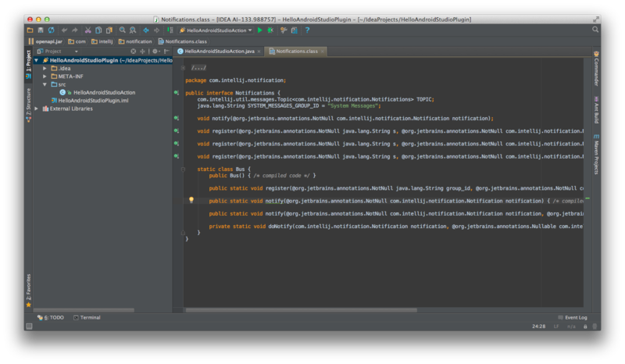The height and width of the screenshot is (364, 625).
Task: Toggle tool window buttons at bottom-left corner
Action: click(29, 327)
